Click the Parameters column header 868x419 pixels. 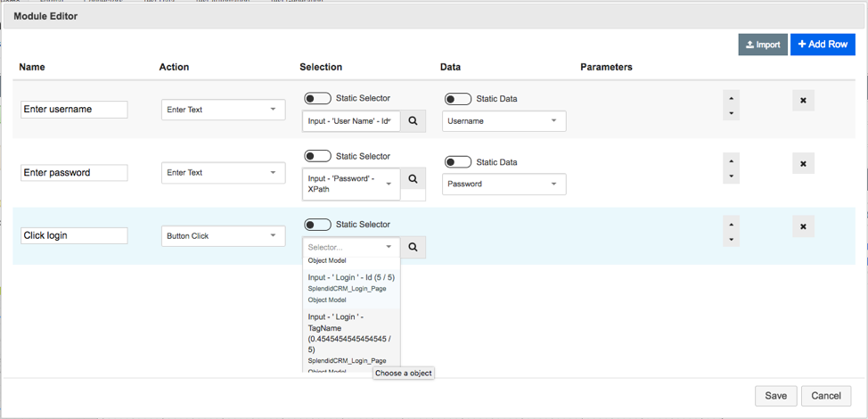tap(606, 67)
